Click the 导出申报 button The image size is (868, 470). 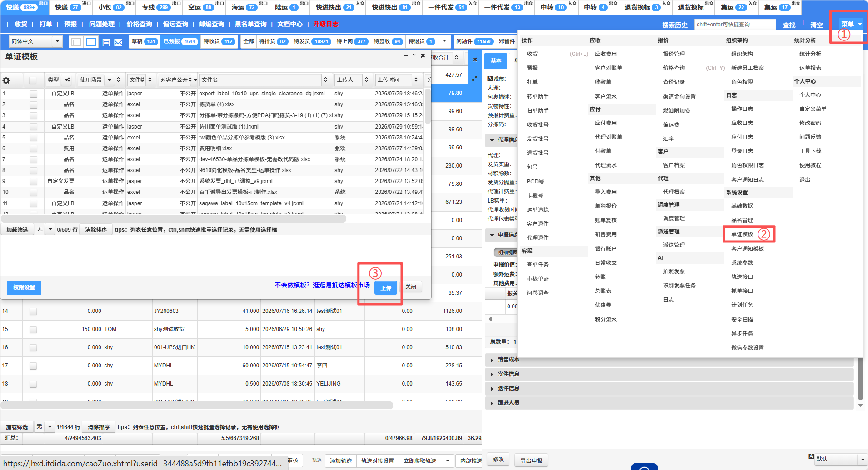tap(531, 460)
